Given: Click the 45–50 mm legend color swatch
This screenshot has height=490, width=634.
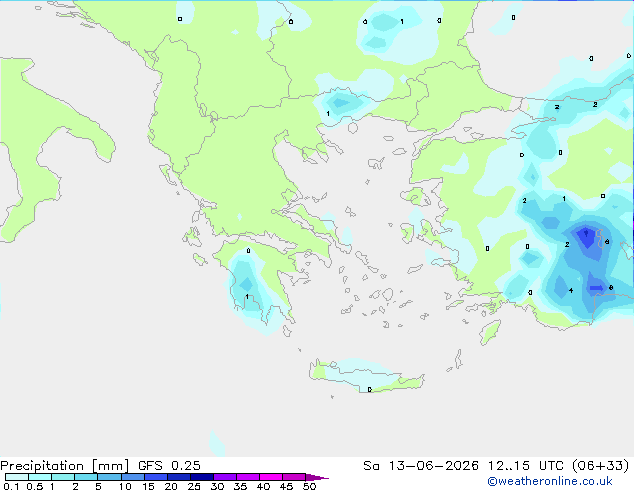Looking at the screenshot, I should pos(294,477).
